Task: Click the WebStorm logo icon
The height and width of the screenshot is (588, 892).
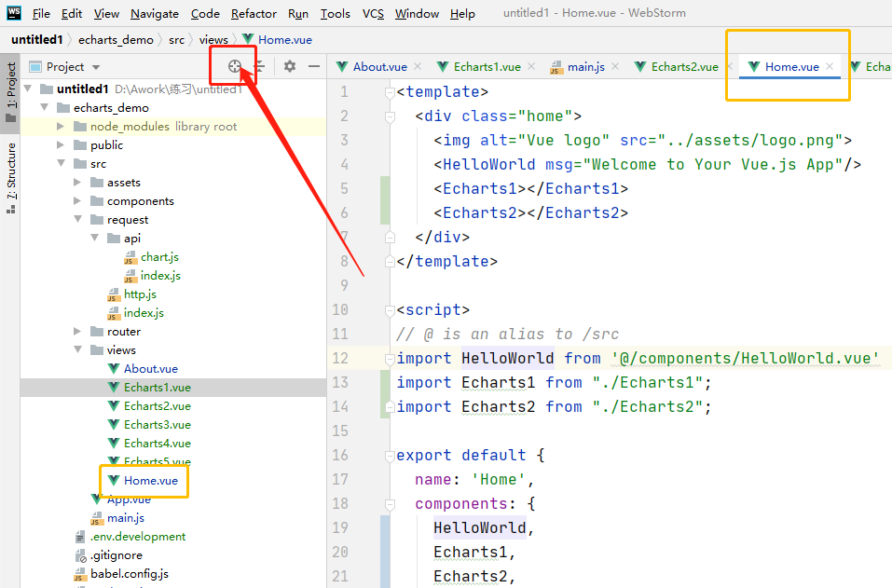Action: click(14, 12)
